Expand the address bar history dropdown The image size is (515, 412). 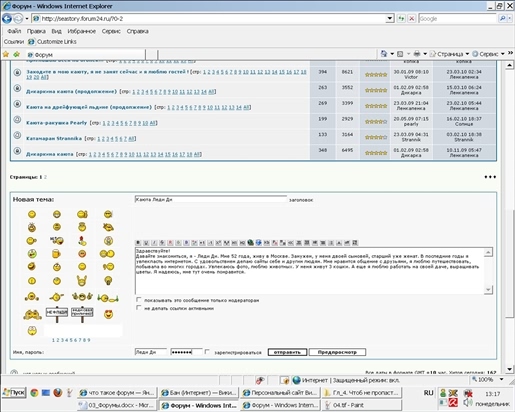point(390,19)
